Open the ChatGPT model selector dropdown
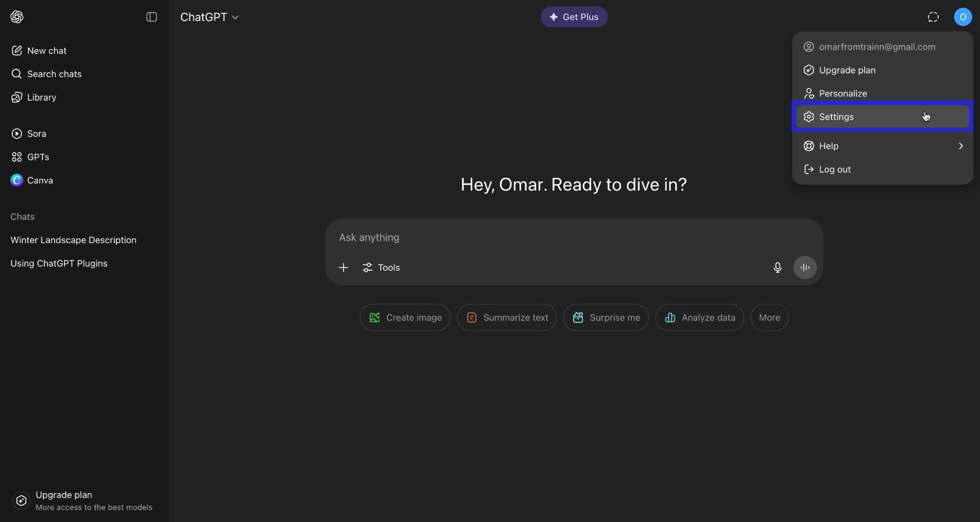This screenshot has height=522, width=980. pos(210,17)
